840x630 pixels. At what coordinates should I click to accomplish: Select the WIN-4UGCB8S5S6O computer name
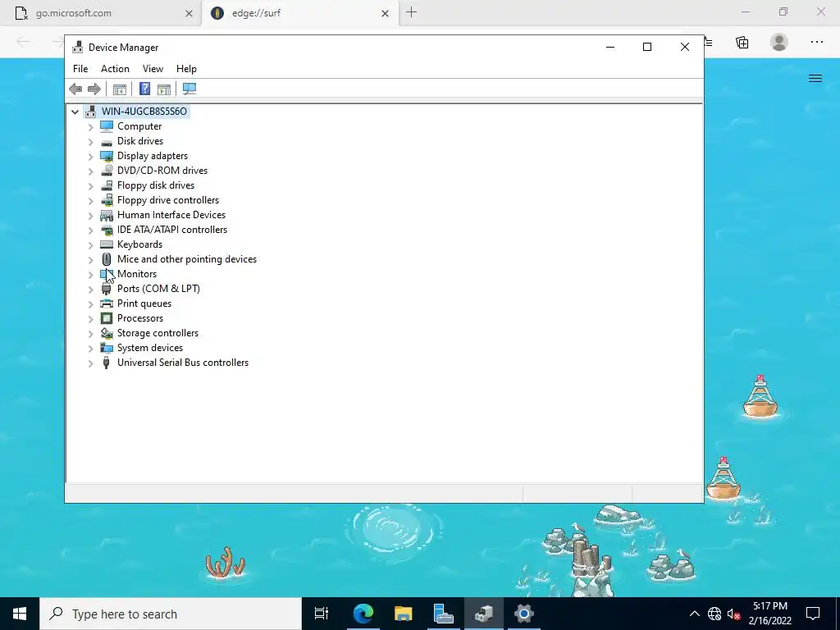click(144, 112)
